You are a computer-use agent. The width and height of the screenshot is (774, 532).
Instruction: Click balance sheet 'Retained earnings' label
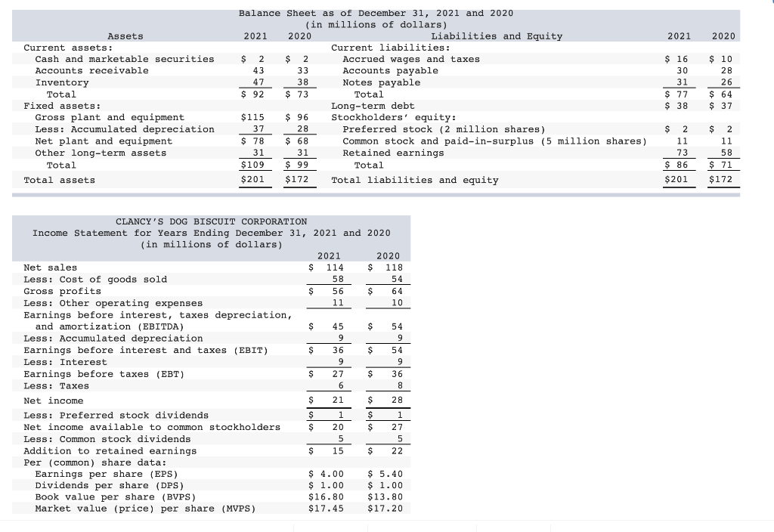pyautogui.click(x=393, y=153)
